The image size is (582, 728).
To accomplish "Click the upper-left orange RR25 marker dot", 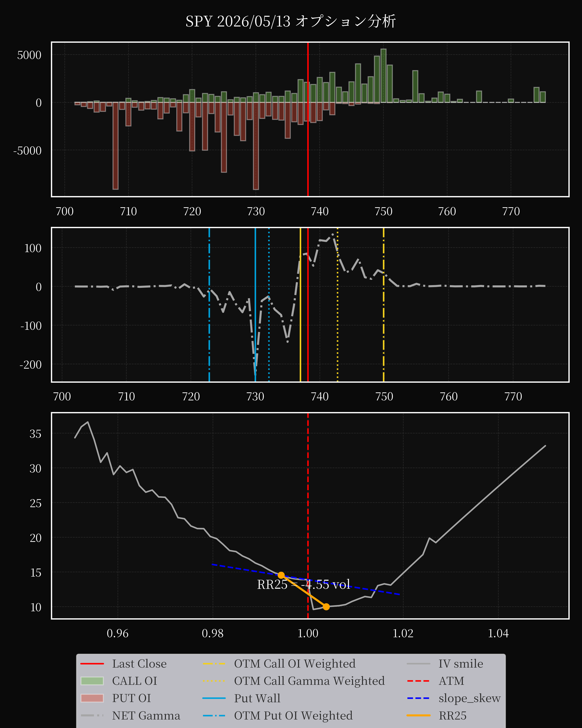I will point(281,575).
